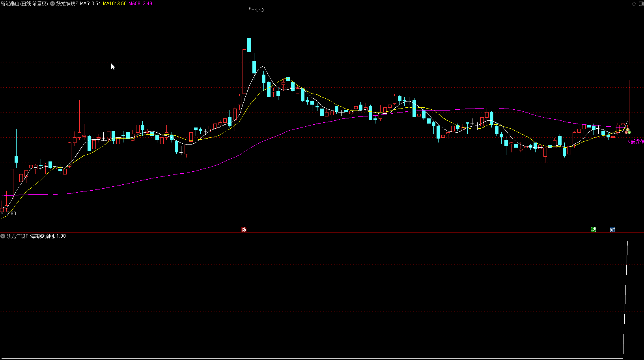Open the 妖龙乍现Z indicator dropdown arrow
The width and height of the screenshot is (644, 360).
[x=52, y=4]
